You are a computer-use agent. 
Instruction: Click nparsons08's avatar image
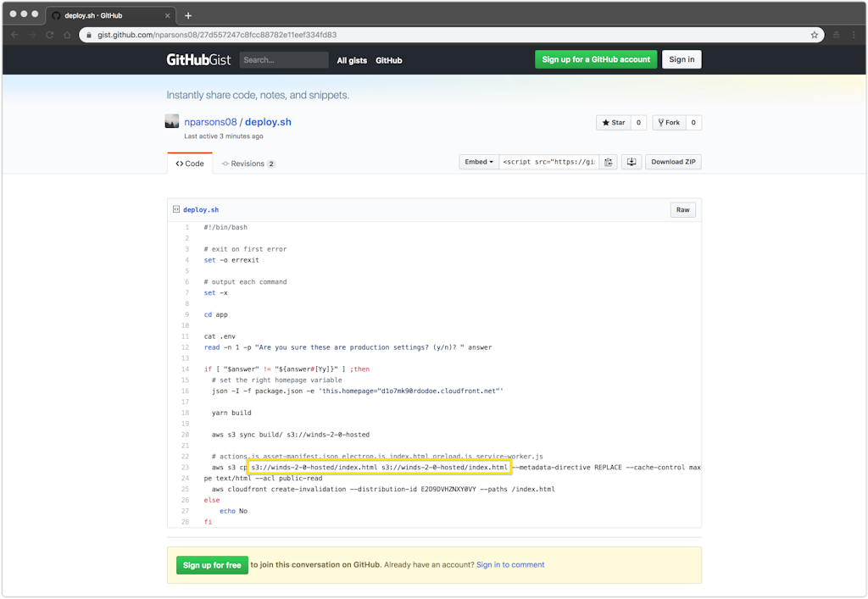pos(172,121)
